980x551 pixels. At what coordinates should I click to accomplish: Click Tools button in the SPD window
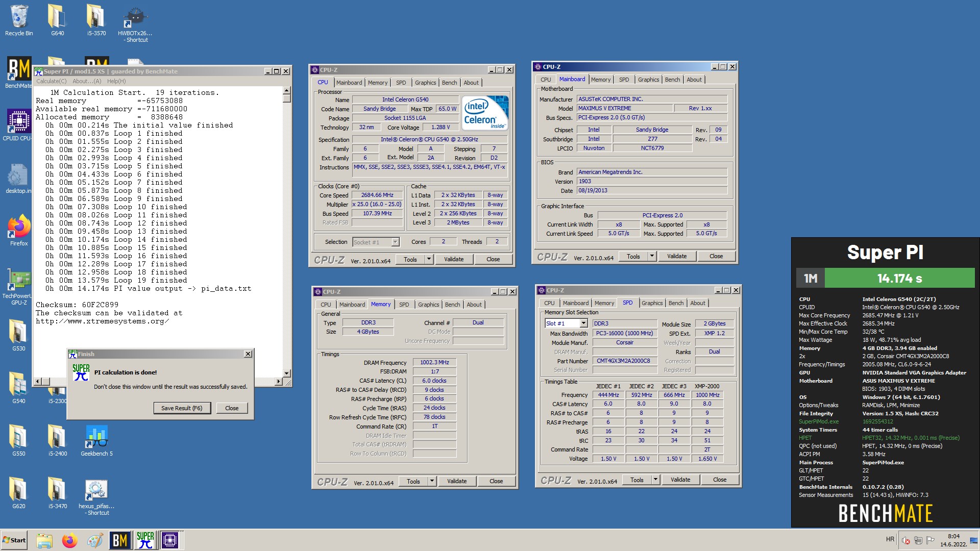tap(637, 480)
